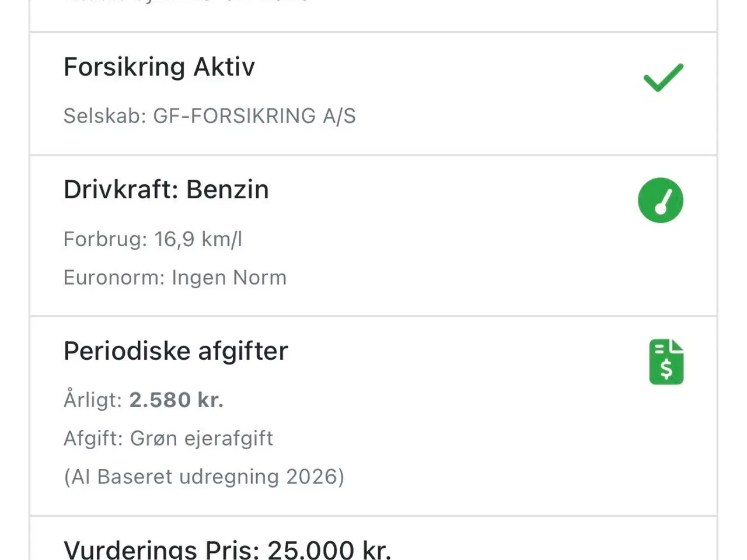Screen dimensions: 747x560
Task: Click the AI Baseret udregning 2026 text
Action: coord(204,477)
